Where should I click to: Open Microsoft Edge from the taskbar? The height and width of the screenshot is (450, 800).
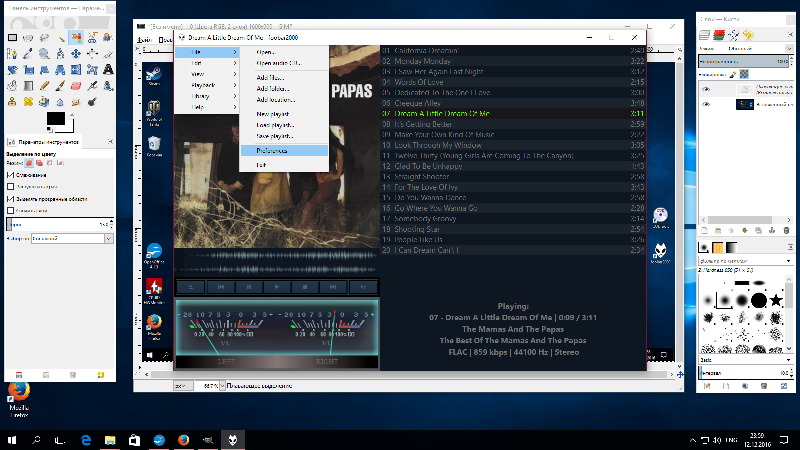point(86,440)
